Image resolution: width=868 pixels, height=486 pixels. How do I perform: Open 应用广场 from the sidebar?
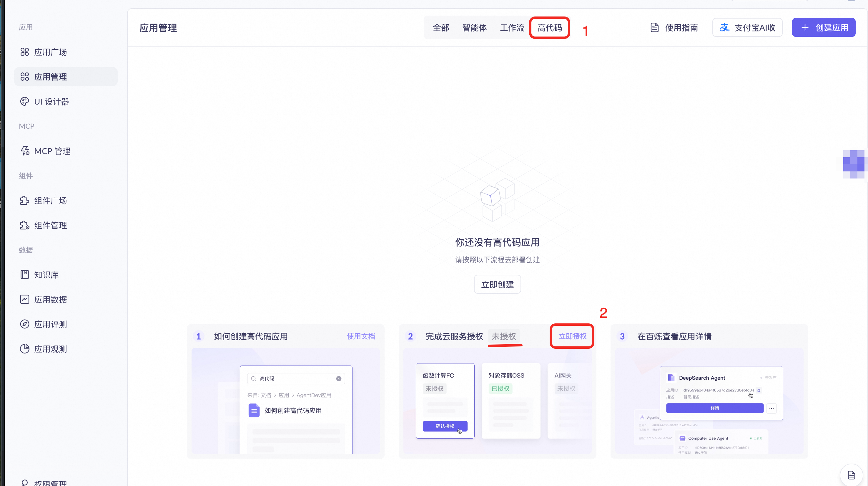click(51, 52)
